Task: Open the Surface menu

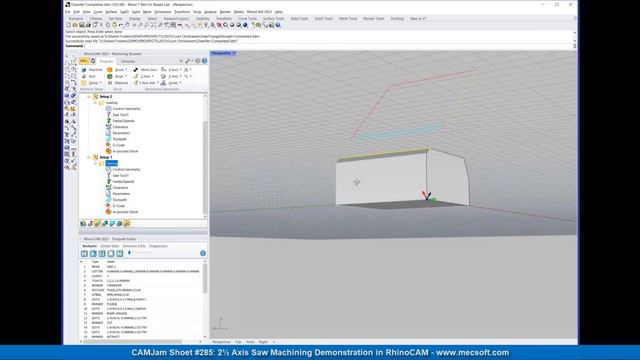Action: click(111, 12)
